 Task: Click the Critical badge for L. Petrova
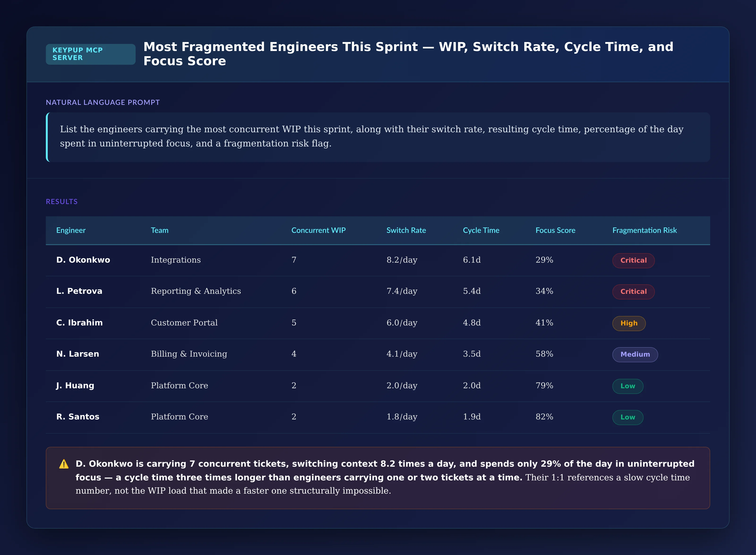click(x=633, y=292)
